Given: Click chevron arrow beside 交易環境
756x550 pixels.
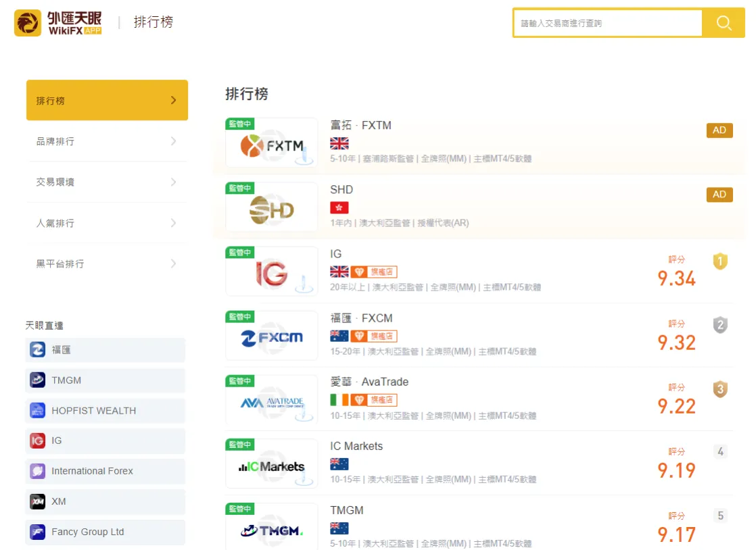Looking at the screenshot, I should pyautogui.click(x=174, y=182).
